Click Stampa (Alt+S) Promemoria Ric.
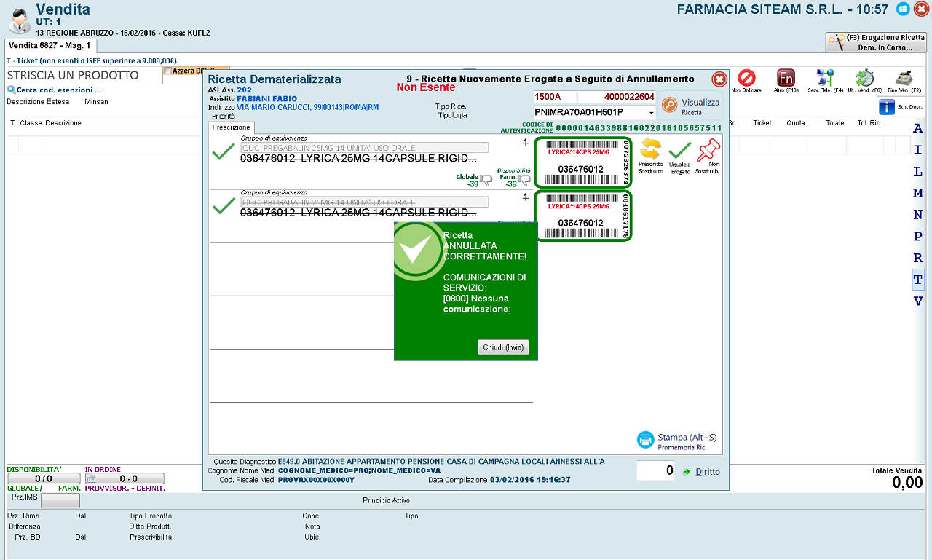 678,441
